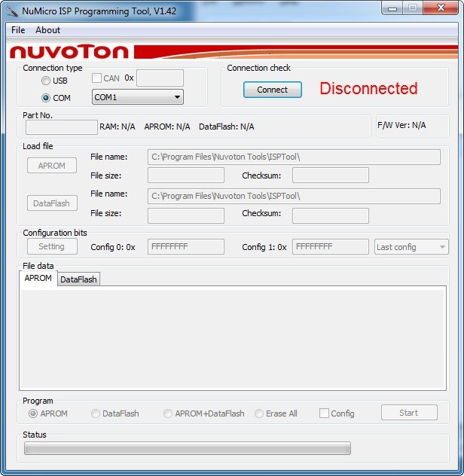Click the Disconnected status text
This screenshot has height=476, width=464.
tap(368, 88)
